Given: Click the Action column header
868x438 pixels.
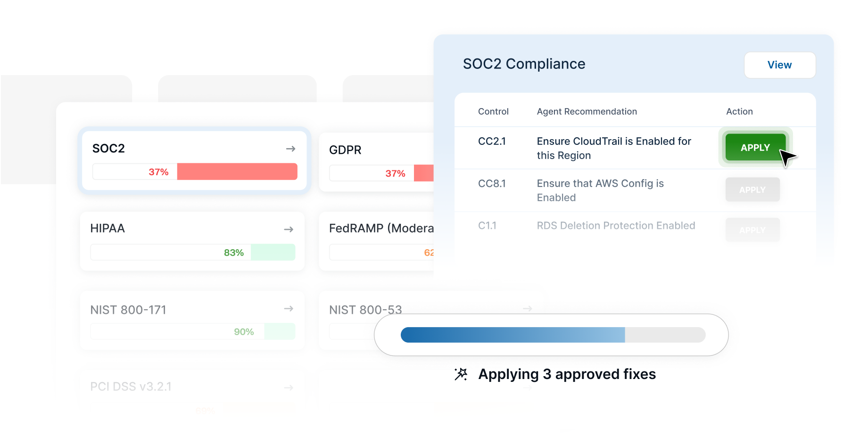Looking at the screenshot, I should point(739,111).
